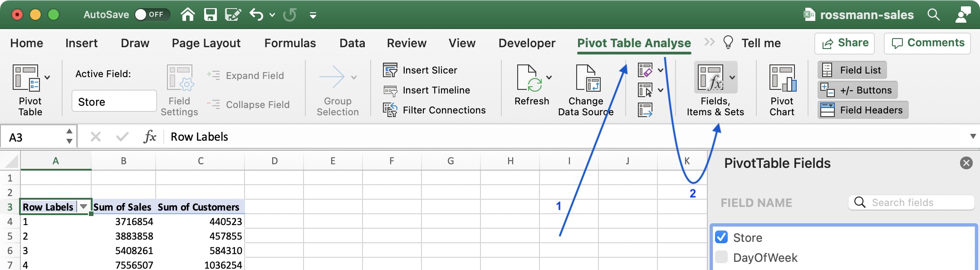Open the Data tab

point(352,43)
